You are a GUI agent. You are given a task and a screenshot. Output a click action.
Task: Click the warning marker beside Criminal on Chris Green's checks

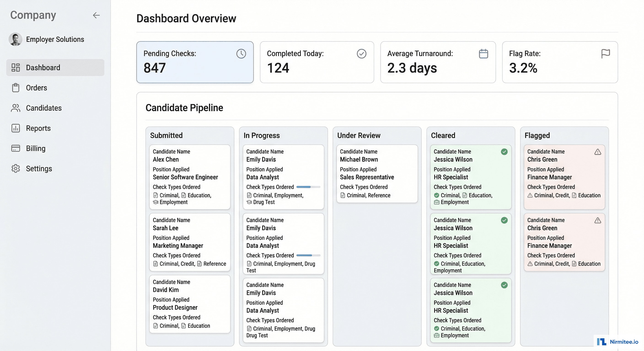(531, 195)
